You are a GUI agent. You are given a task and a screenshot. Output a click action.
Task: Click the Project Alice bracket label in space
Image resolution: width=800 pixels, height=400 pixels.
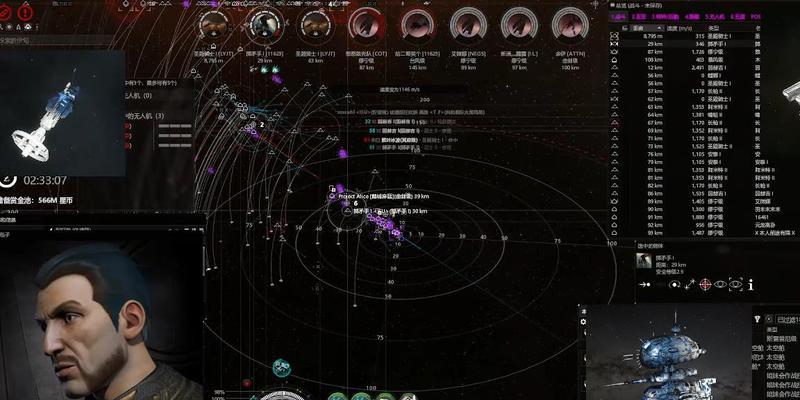tap(383, 196)
